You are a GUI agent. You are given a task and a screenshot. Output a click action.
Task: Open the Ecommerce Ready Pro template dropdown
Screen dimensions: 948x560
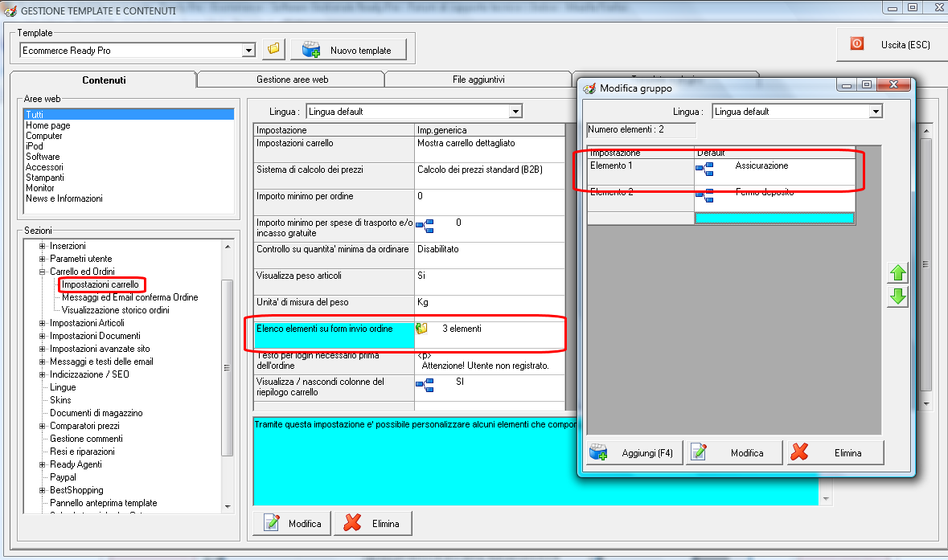pos(248,50)
